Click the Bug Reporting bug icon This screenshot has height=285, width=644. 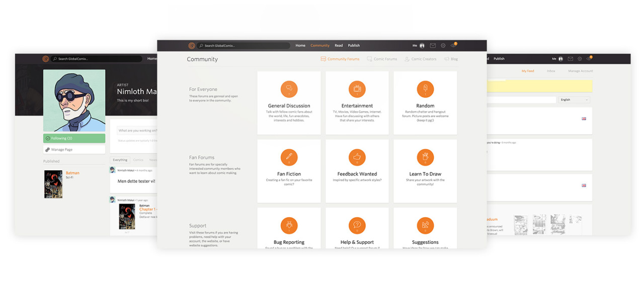[x=289, y=226]
